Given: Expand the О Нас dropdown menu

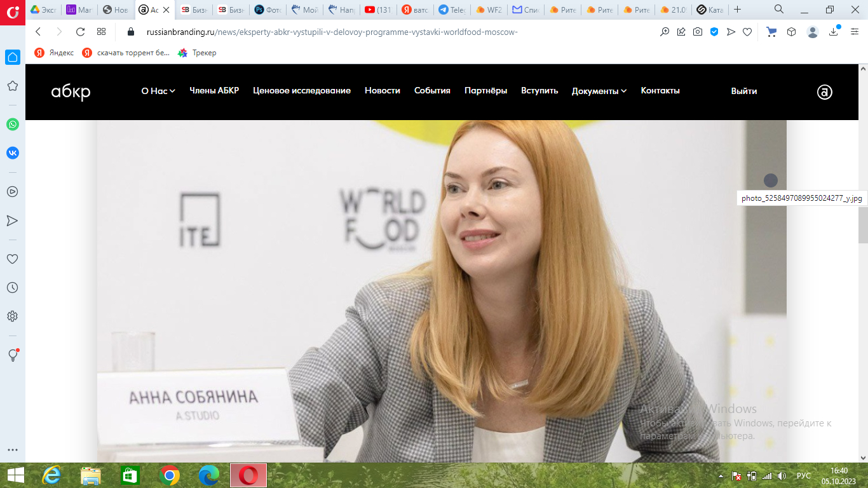Looking at the screenshot, I should 158,91.
